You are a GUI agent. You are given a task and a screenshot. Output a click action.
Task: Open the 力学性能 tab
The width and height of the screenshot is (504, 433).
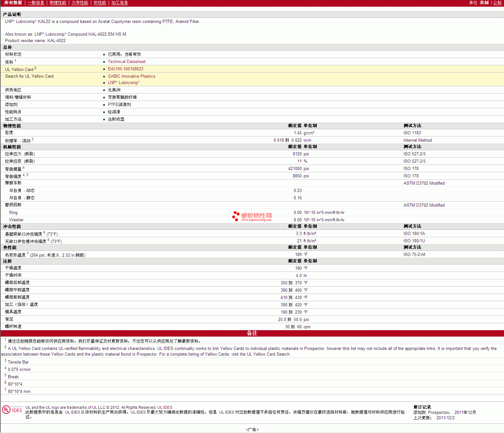80,3
